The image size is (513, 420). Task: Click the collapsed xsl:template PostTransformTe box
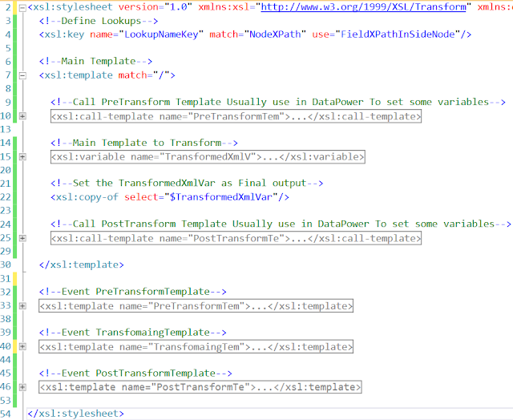(x=200, y=387)
